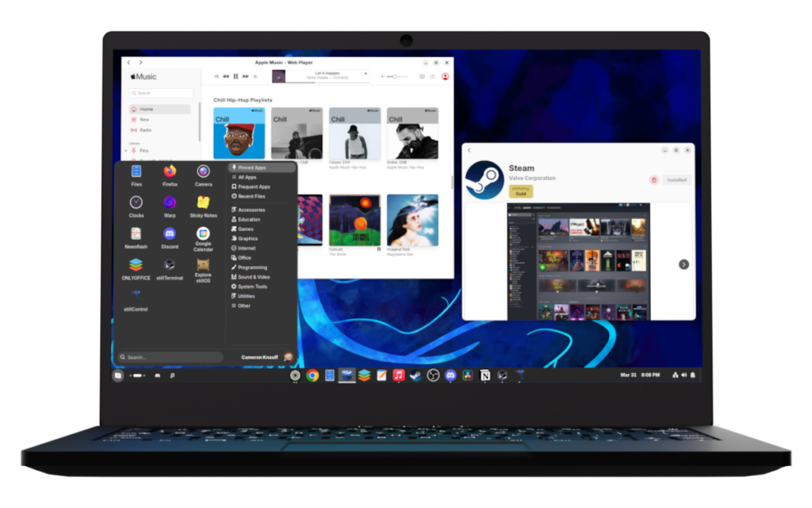Open the Recent Files section
812x508 pixels.
click(x=251, y=196)
